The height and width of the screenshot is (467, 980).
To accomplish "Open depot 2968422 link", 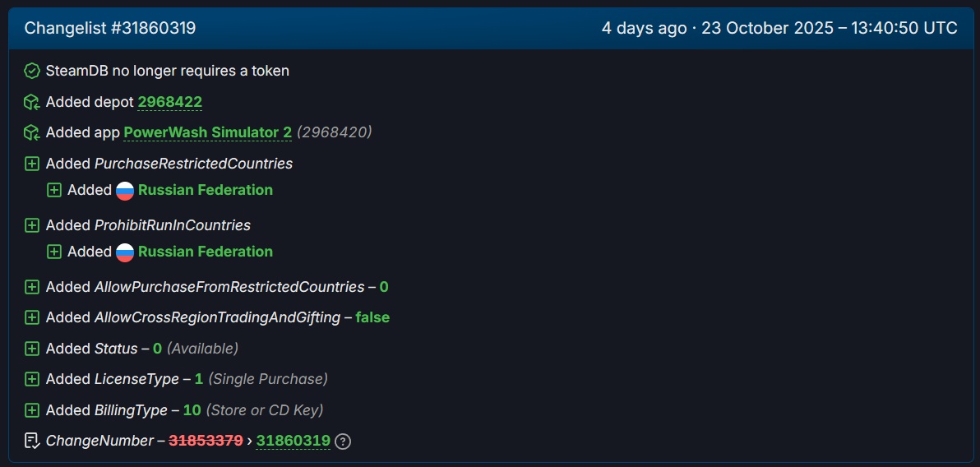I will pyautogui.click(x=169, y=102).
